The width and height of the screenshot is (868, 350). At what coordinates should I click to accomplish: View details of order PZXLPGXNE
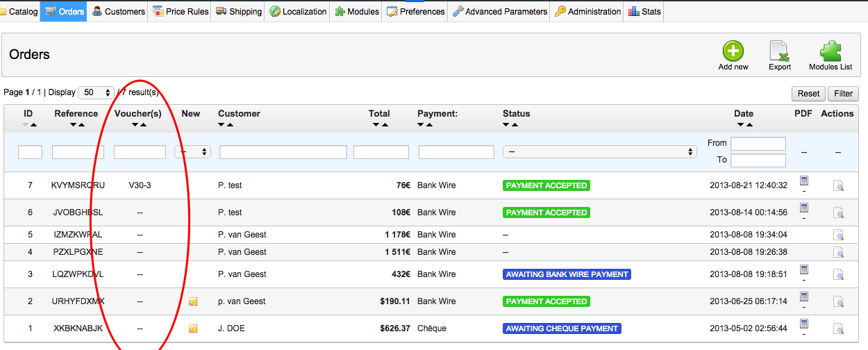click(838, 252)
